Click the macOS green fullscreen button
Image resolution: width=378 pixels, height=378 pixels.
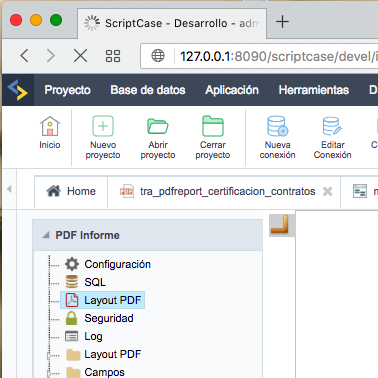[56, 20]
